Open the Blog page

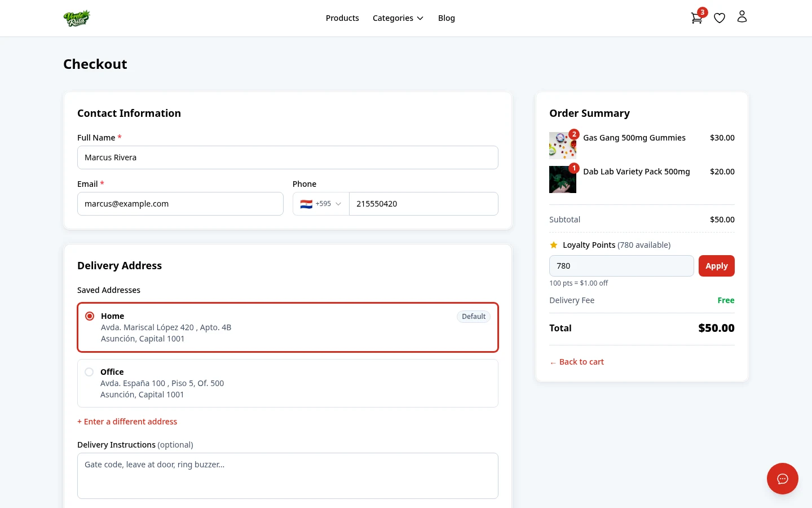point(447,17)
